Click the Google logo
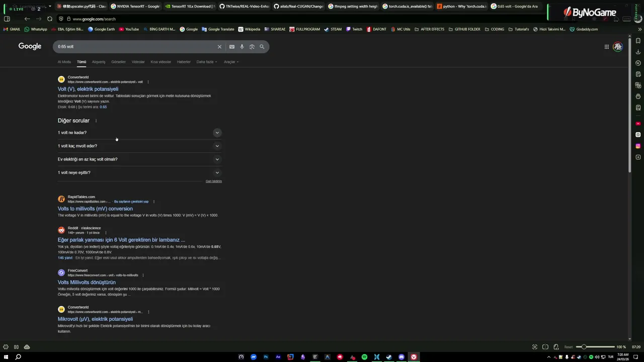 coord(30,46)
